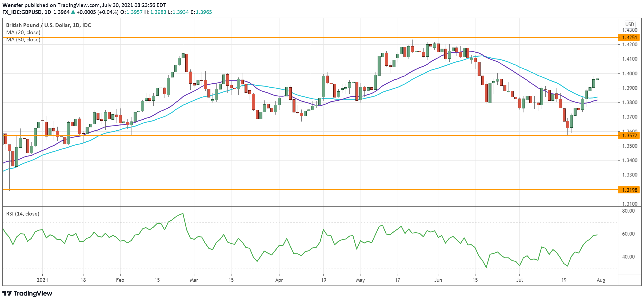Screen dimensions: 644x301
Task: Click the Jun label on time axis
Action: point(438,280)
